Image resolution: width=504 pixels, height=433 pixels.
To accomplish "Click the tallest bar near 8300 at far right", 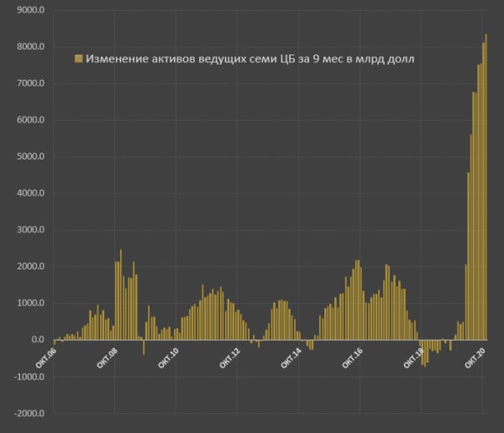I will pyautogui.click(x=486, y=187).
